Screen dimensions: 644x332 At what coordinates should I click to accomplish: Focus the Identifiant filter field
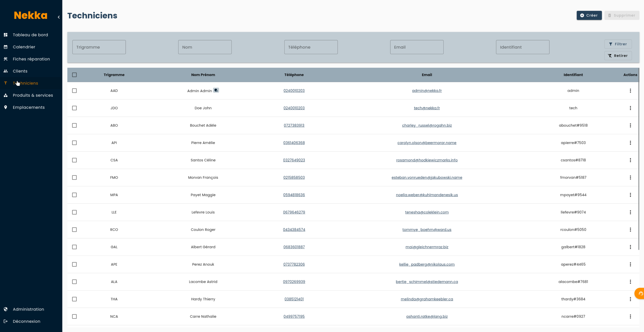pos(522,47)
